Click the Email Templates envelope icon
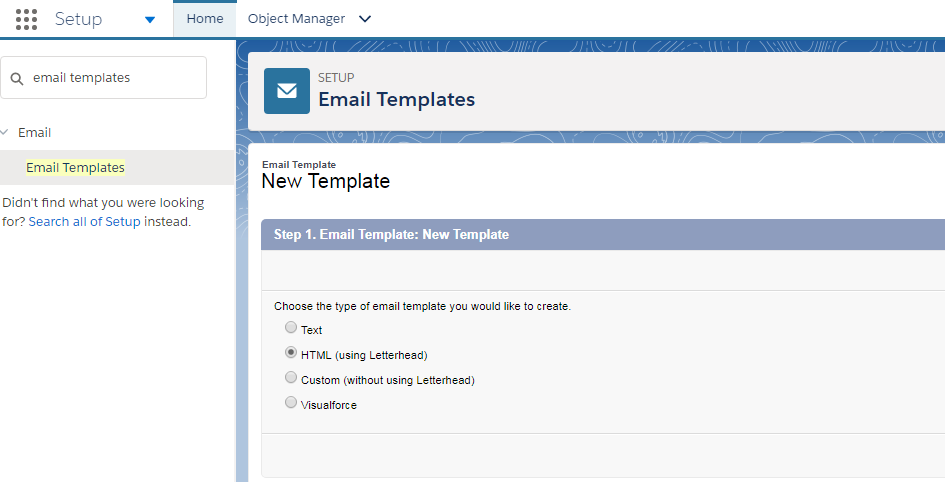 (x=287, y=91)
